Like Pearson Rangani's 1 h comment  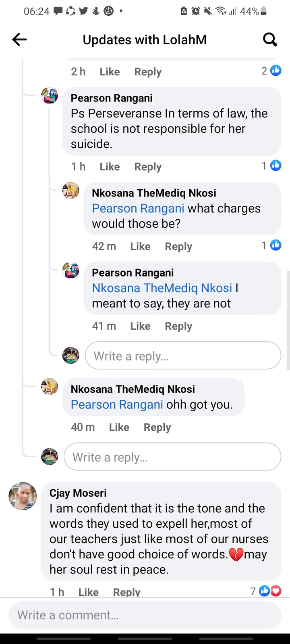pyautogui.click(x=110, y=167)
